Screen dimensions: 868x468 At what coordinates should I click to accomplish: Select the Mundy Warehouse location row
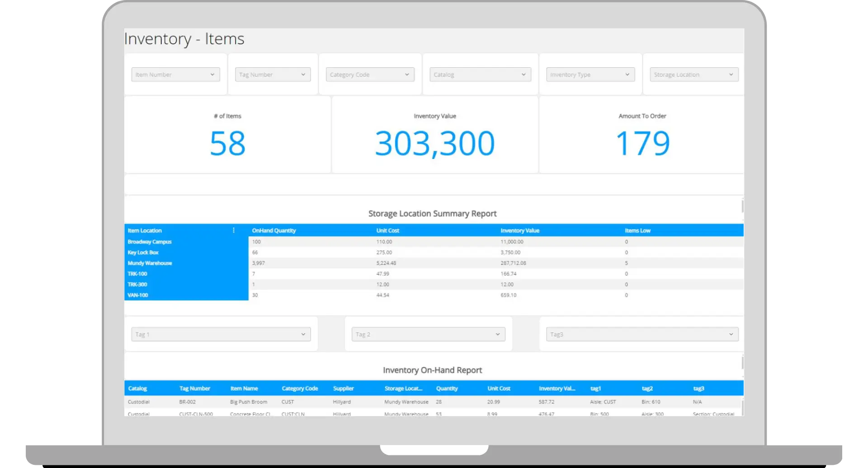150,263
